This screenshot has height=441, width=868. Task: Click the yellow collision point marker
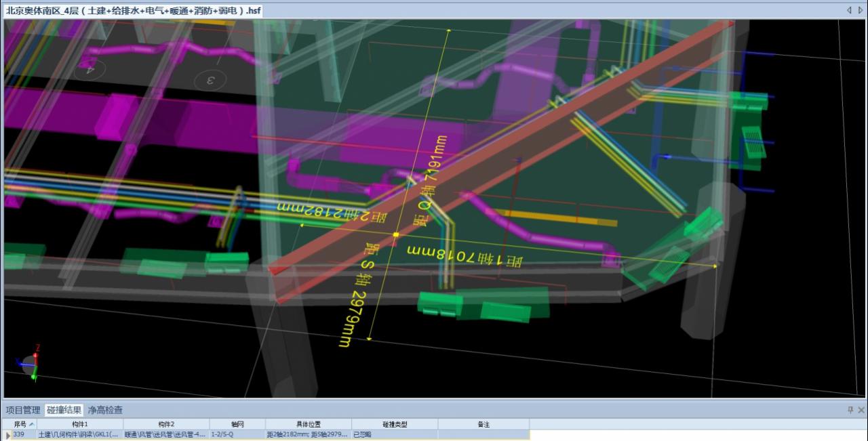[x=396, y=235]
